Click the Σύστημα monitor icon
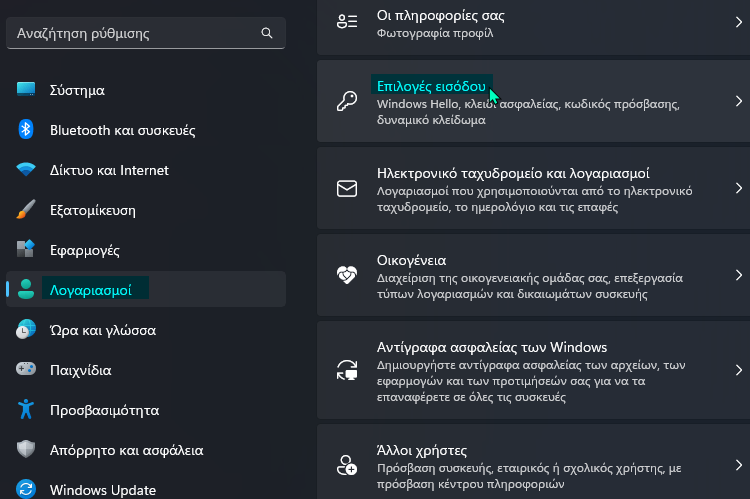The image size is (750, 499). click(26, 89)
